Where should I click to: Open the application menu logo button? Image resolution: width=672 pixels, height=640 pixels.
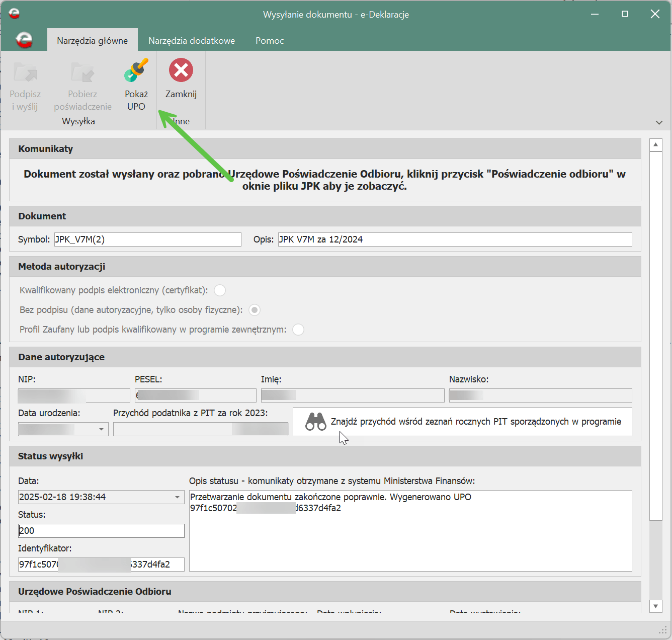click(x=24, y=40)
